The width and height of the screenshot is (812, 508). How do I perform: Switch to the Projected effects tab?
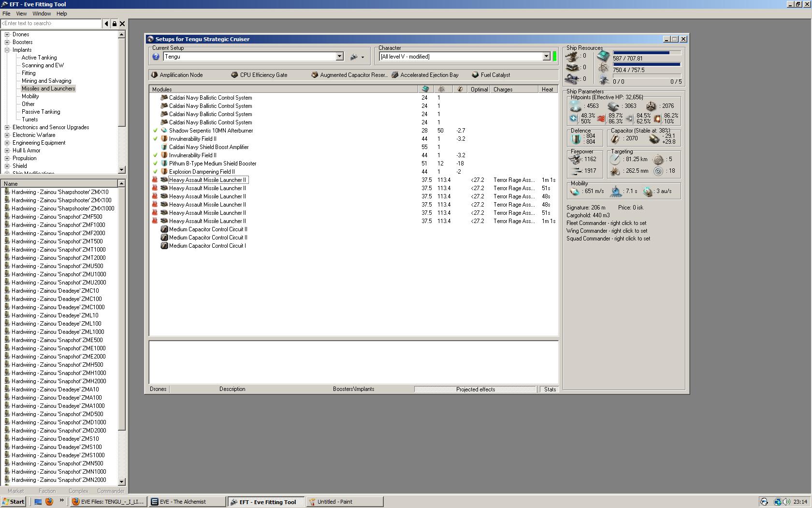coord(476,389)
